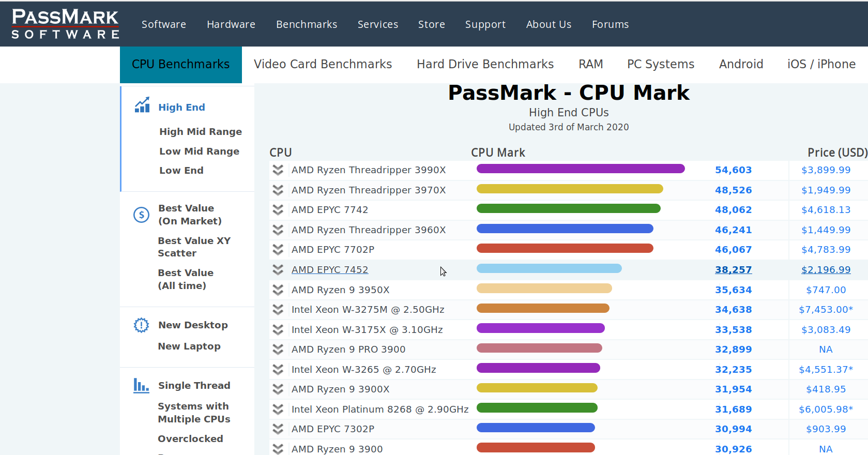
Task: Expand details for AMD Ryzen 9 3900X
Action: pyautogui.click(x=278, y=389)
